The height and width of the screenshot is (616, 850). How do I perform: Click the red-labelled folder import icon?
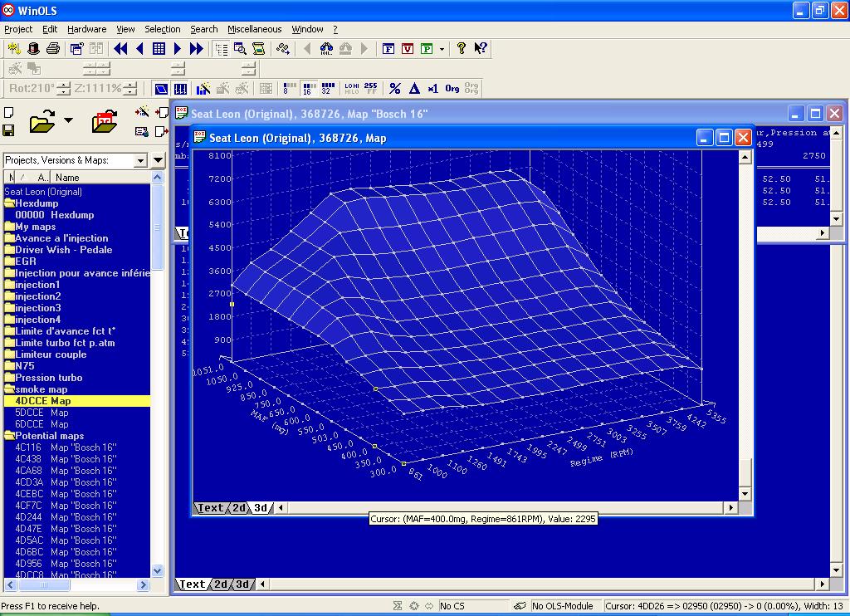tap(105, 121)
